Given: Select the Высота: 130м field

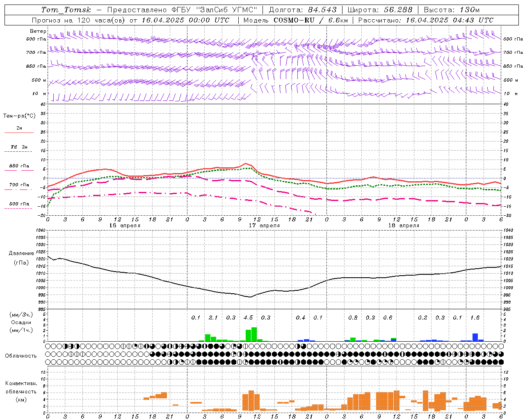Looking at the screenshot, I should 452,10.
